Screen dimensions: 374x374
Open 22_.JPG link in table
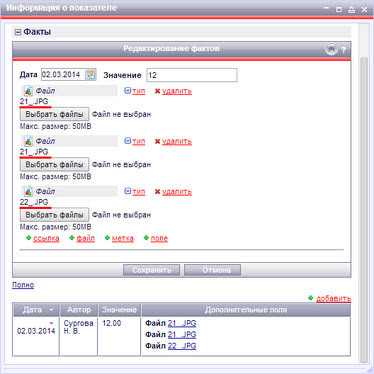click(x=182, y=346)
